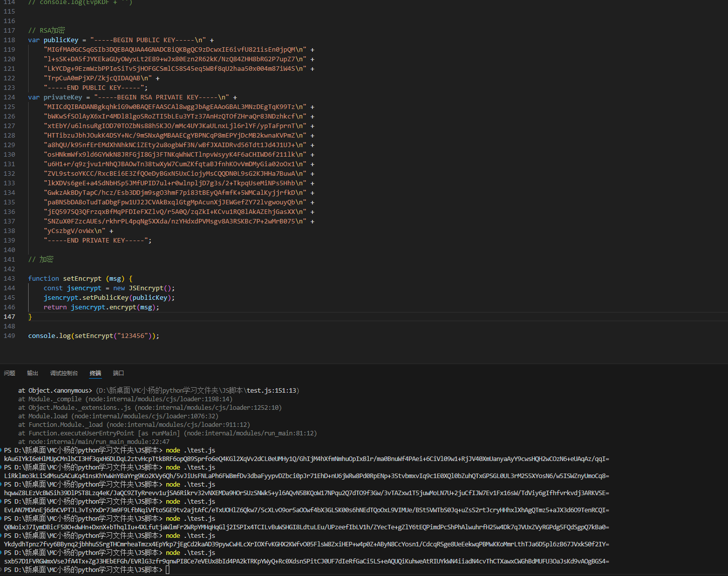Viewport: 728px width, 576px height.
Task: Click line number 143 in the gutter
Action: click(x=9, y=279)
